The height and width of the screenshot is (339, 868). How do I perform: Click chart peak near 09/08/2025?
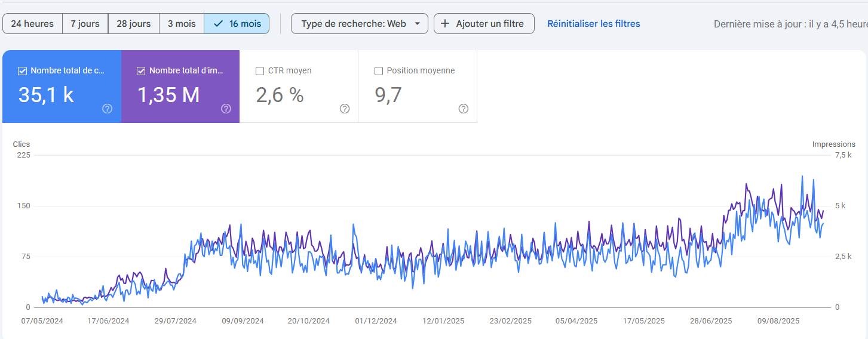coord(802,177)
